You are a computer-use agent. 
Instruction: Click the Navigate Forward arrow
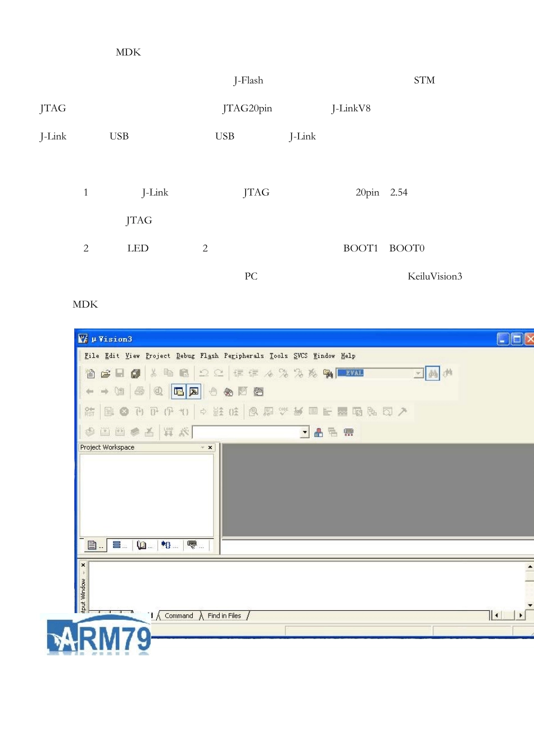click(x=105, y=391)
